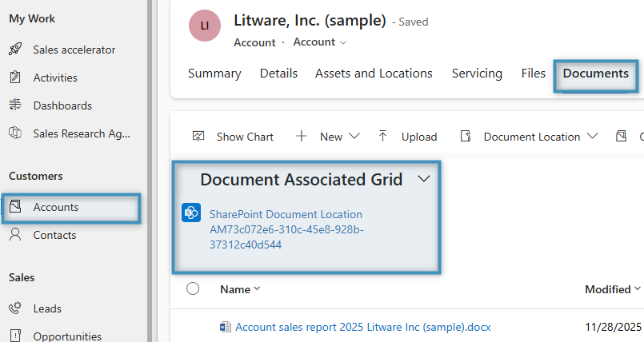
Task: Toggle the select-all circle in grid header
Action: pos(193,289)
